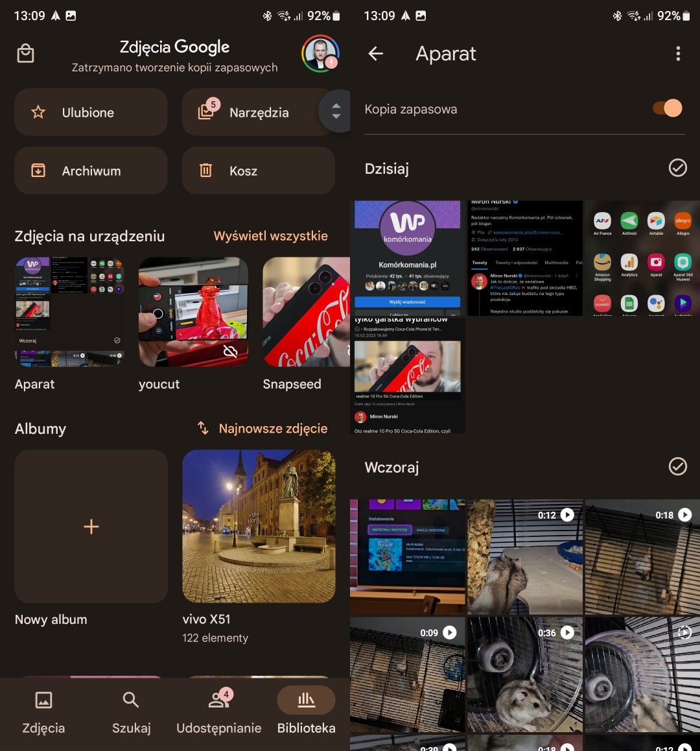This screenshot has height=751, width=700.
Task: Open the vivo X51 album
Action: coord(259,527)
